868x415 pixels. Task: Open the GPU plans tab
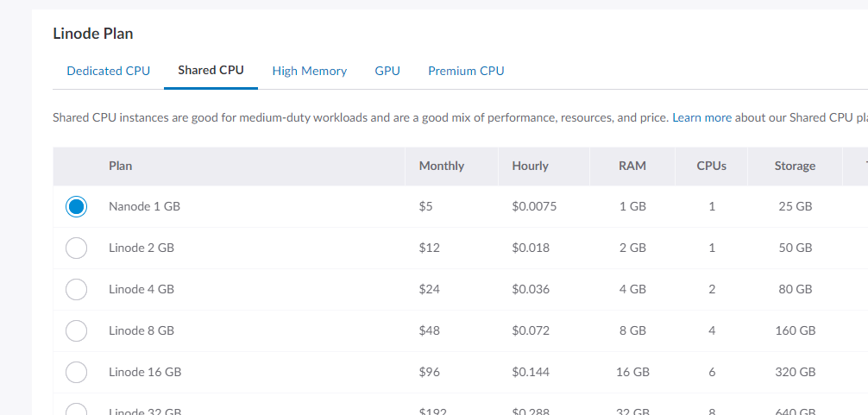[387, 71]
